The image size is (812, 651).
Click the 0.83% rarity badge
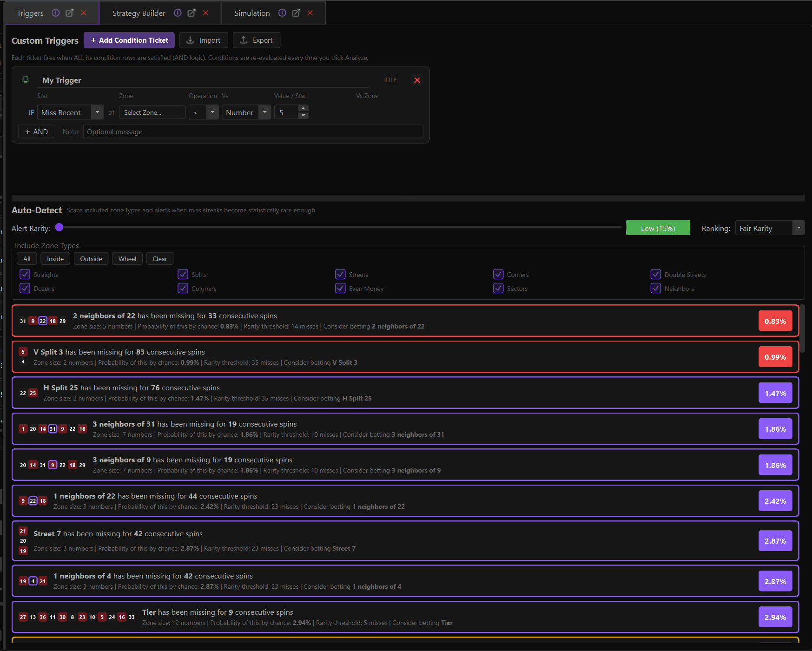(x=775, y=321)
